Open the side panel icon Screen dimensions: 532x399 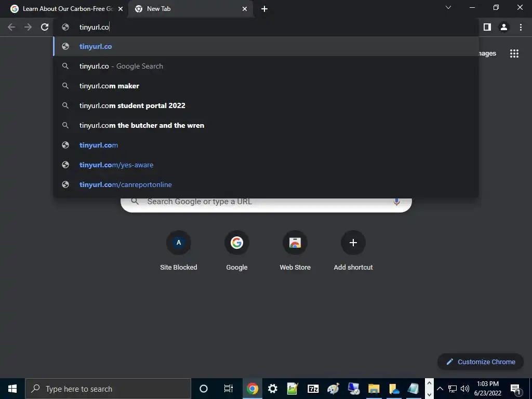pyautogui.click(x=487, y=27)
